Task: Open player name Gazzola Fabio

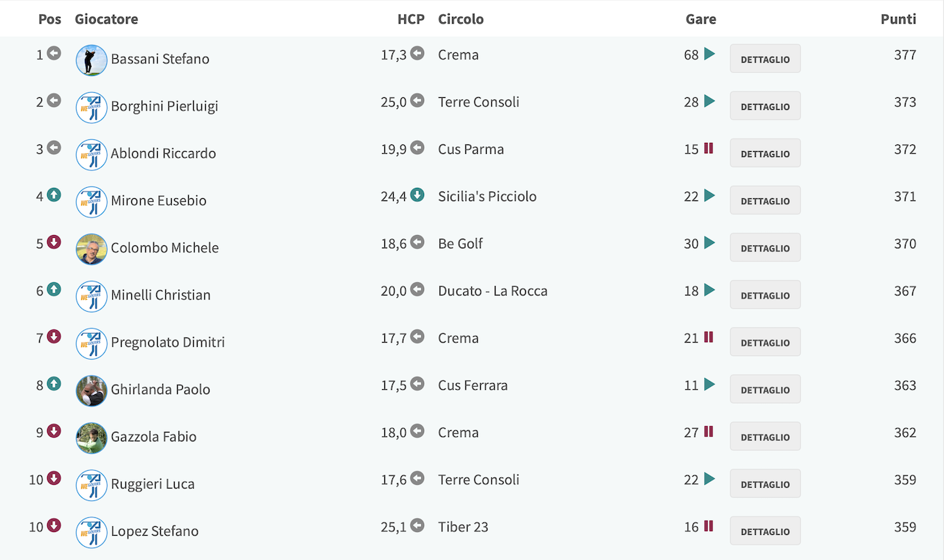Action: pyautogui.click(x=153, y=437)
